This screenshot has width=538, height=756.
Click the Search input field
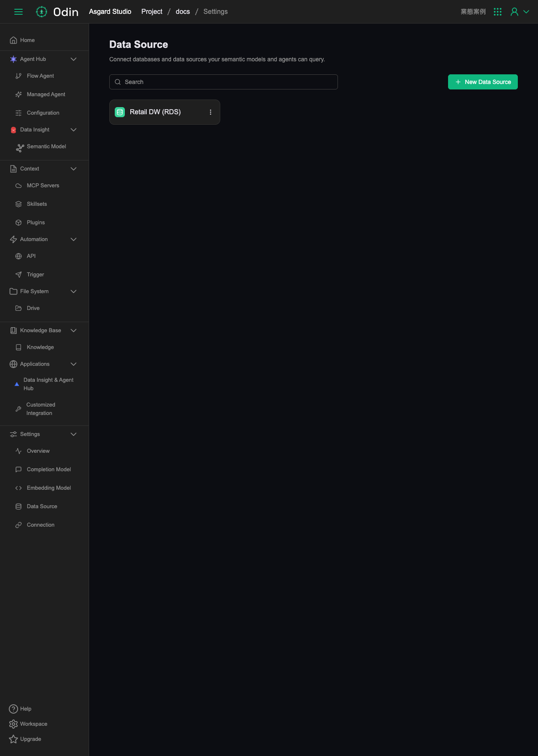[x=224, y=82]
